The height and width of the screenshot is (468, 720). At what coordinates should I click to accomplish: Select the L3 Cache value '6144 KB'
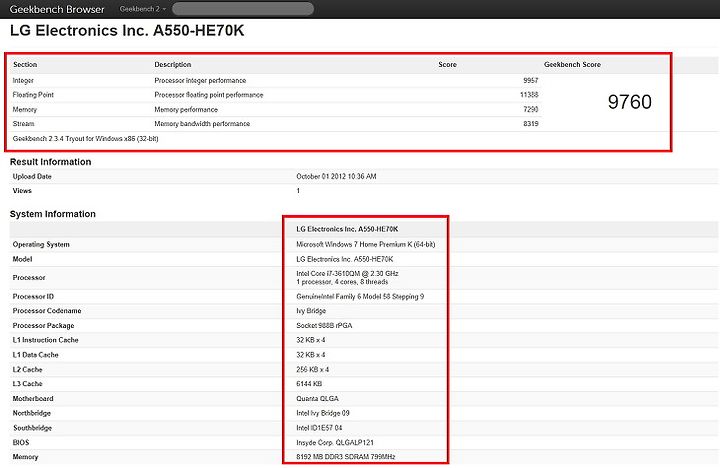click(309, 383)
